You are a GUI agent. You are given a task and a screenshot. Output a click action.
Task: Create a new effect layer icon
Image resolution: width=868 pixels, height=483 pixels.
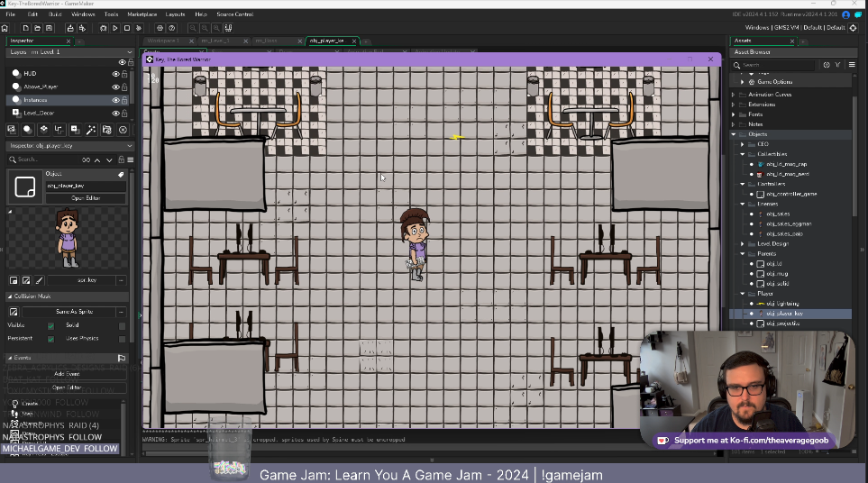coord(91,130)
